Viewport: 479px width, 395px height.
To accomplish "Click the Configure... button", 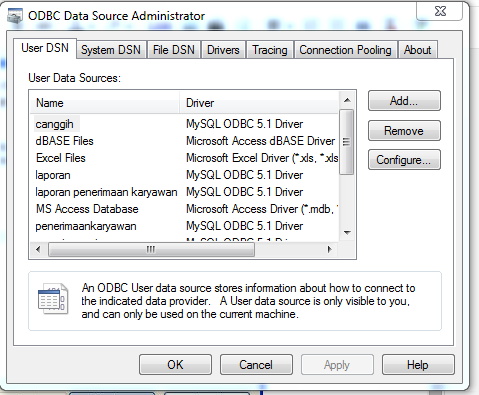I will [x=404, y=160].
